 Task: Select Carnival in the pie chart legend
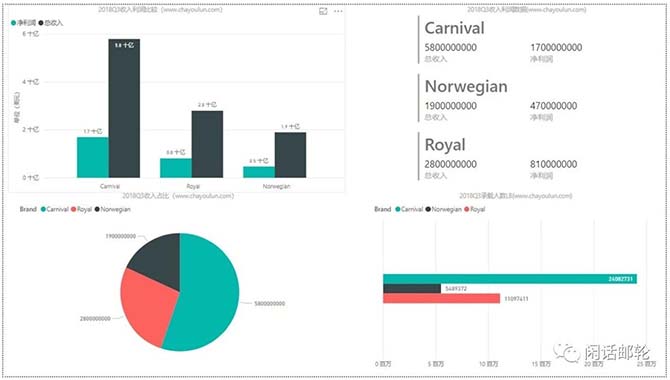[x=55, y=209]
